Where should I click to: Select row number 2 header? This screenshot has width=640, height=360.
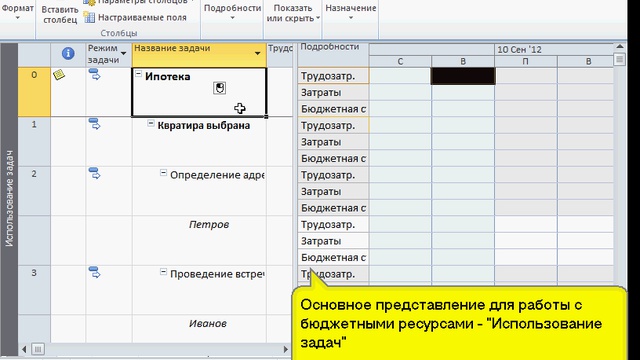34,191
